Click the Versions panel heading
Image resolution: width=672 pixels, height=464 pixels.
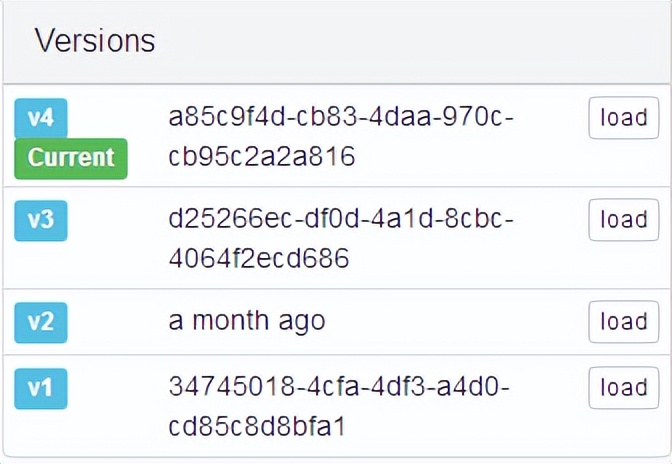pos(95,41)
